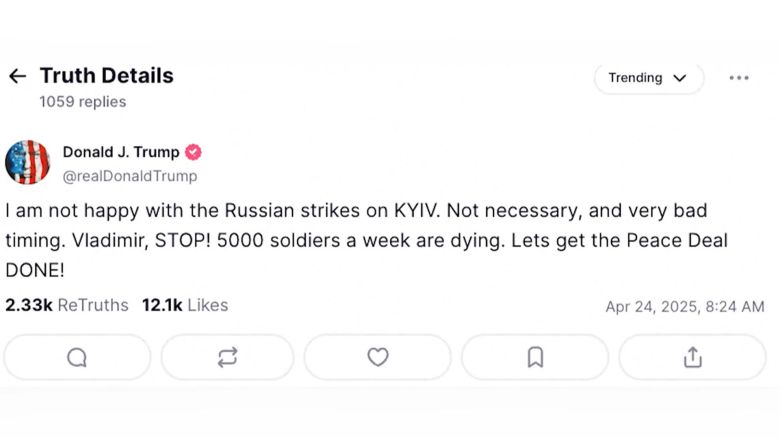Show the 12.1k Likes list
Viewport: 780px width, 438px height.
(x=185, y=305)
